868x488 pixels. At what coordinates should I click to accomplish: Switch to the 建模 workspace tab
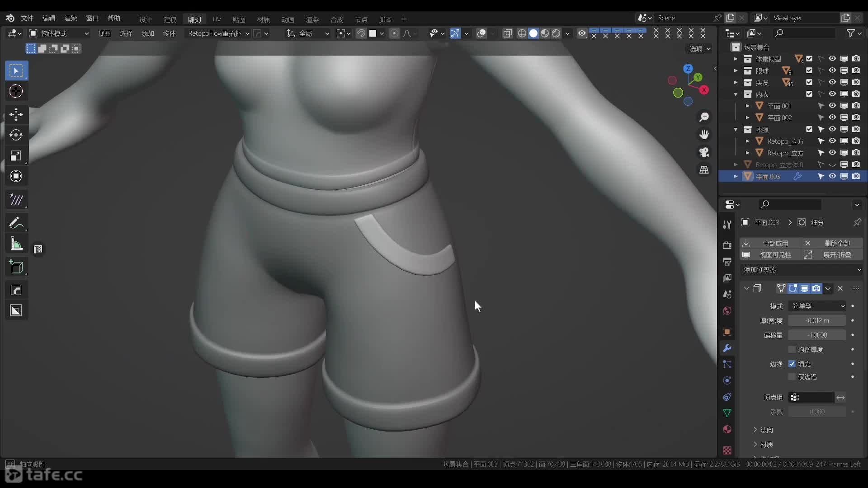click(170, 19)
